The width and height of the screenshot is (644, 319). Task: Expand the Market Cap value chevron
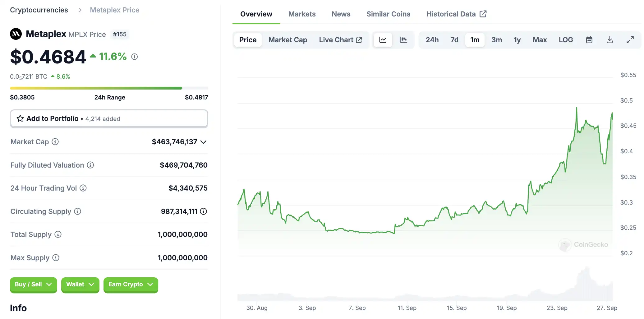click(x=204, y=142)
